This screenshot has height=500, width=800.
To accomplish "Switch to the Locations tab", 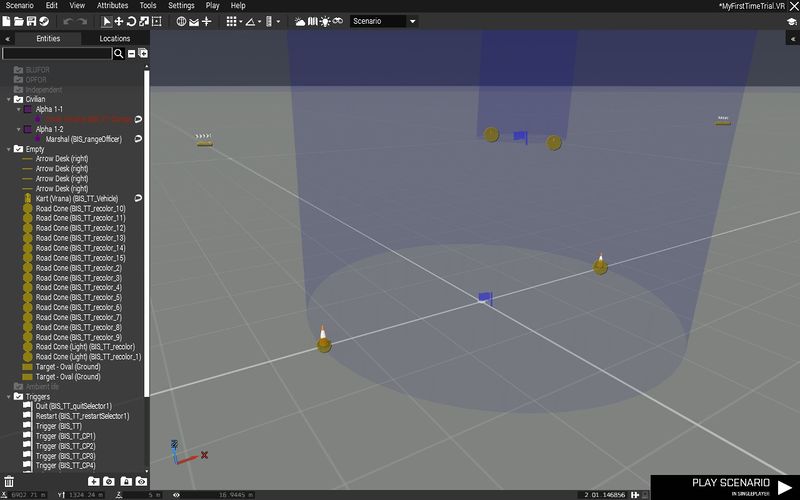I will [x=114, y=39].
